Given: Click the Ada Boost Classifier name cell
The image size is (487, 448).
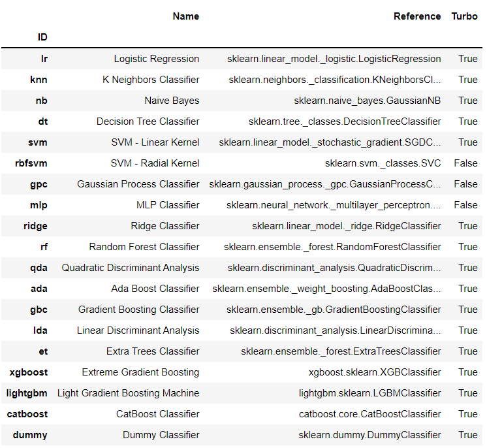Looking at the screenshot, I should (155, 289).
